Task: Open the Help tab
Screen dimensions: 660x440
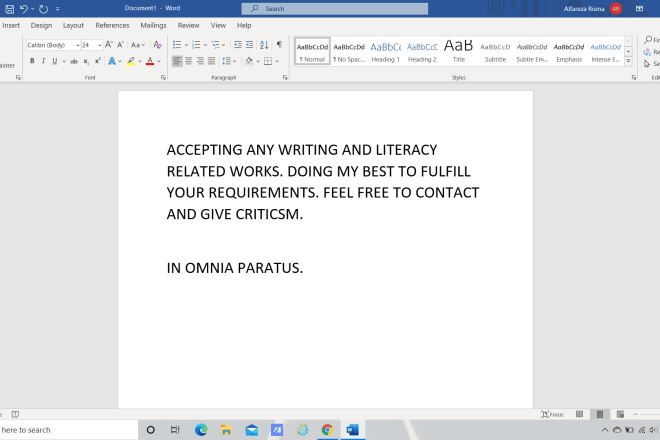Action: (x=244, y=25)
